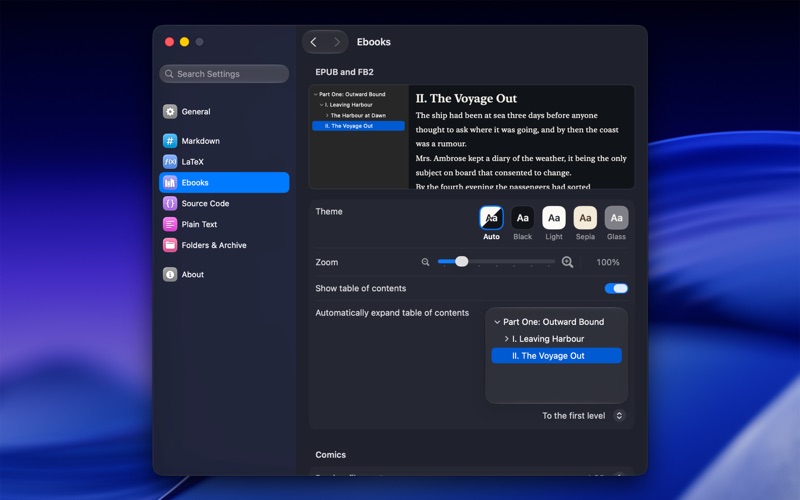The width and height of the screenshot is (800, 500).
Task: Collapse I. Leaving Harbour in preview sidebar
Action: [x=321, y=105]
